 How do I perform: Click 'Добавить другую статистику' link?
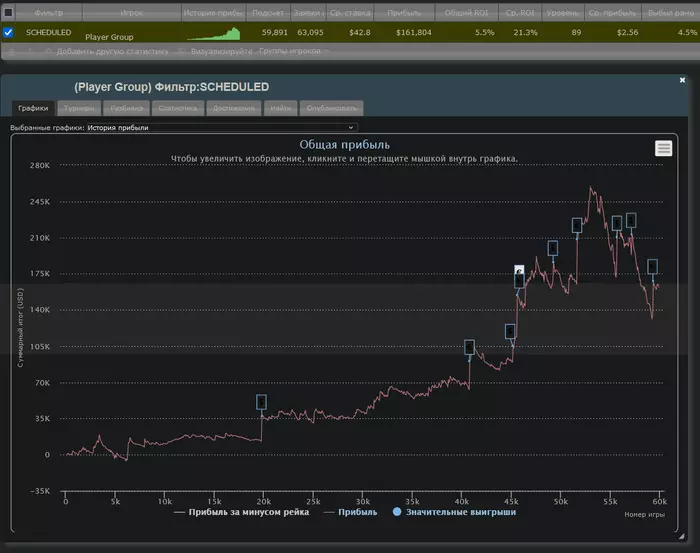coord(112,49)
